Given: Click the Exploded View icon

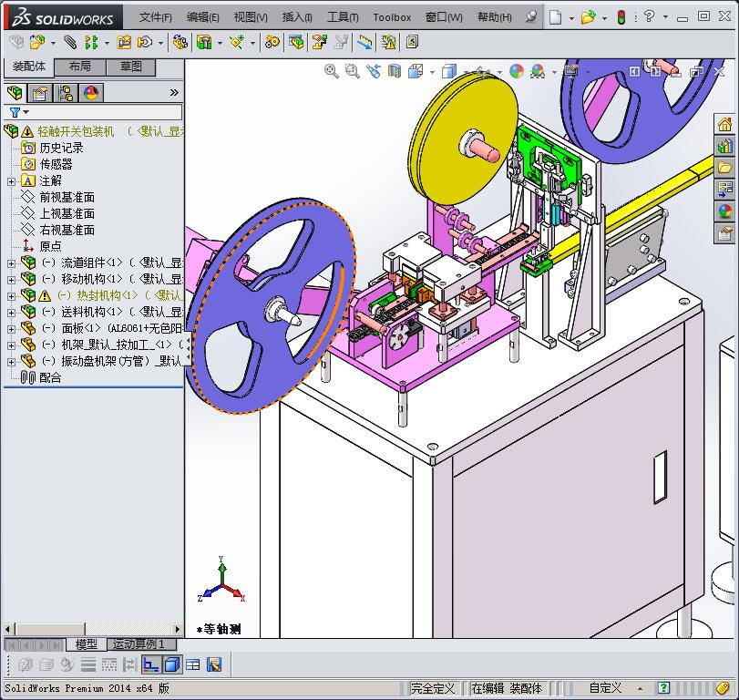Looking at the screenshot, I should coord(320,43).
